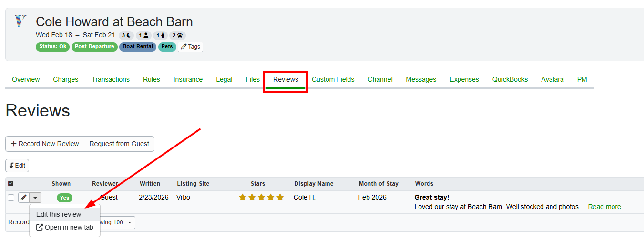Open the Tags editor button
The width and height of the screenshot is (644, 242).
(x=190, y=47)
